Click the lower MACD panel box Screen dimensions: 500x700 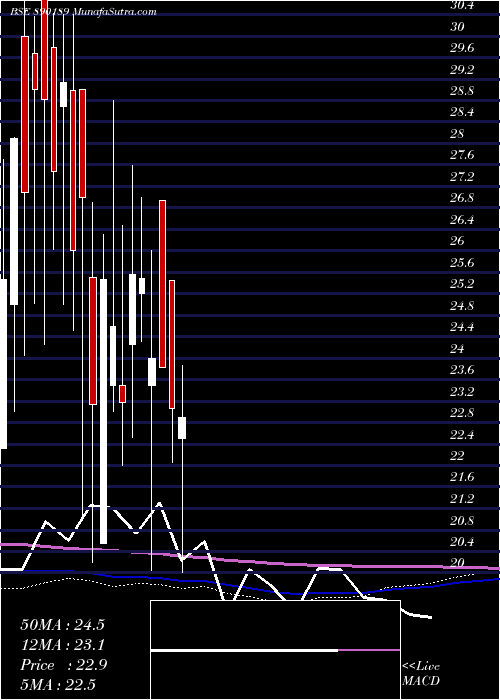click(275, 675)
